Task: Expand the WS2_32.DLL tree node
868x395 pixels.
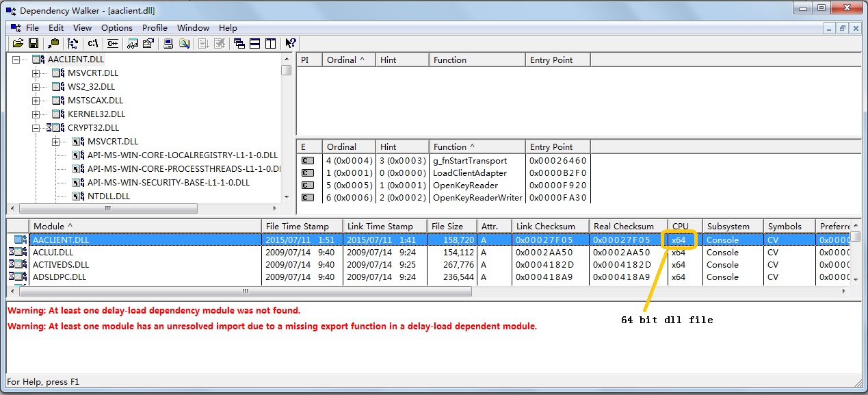Action: pyautogui.click(x=36, y=87)
